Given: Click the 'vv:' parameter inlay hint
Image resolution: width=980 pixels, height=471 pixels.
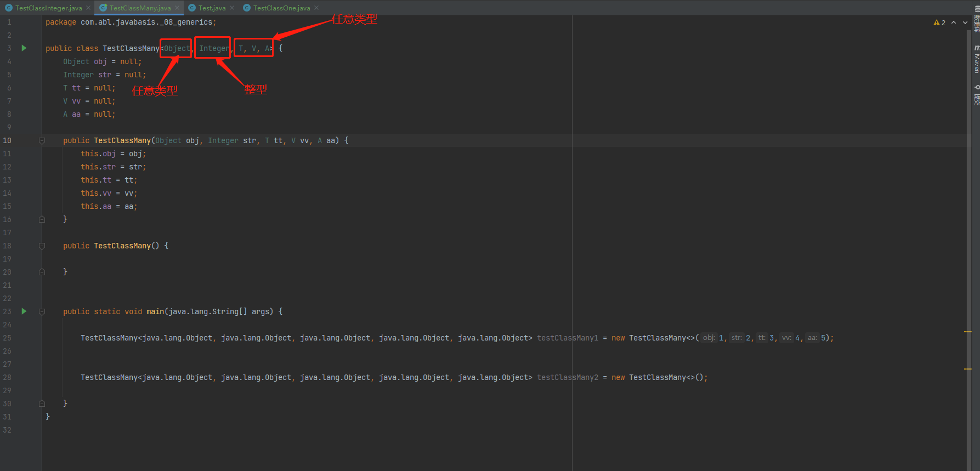Looking at the screenshot, I should pos(786,338).
